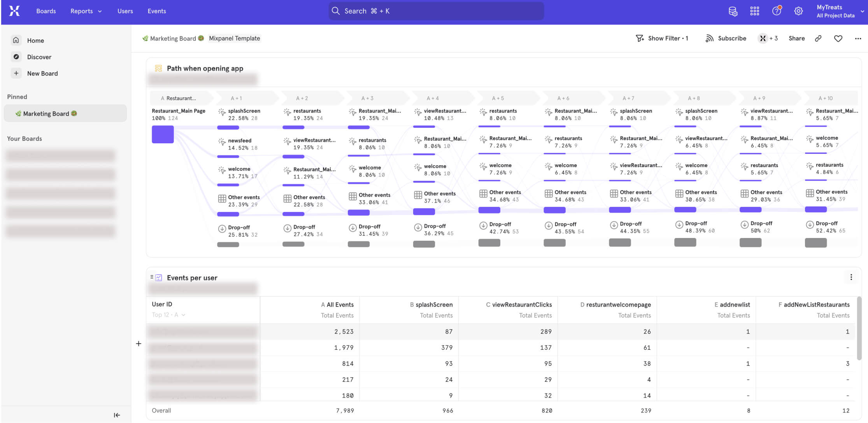Open Events per user kebab menu
This screenshot has height=423, width=868.
coord(851,277)
